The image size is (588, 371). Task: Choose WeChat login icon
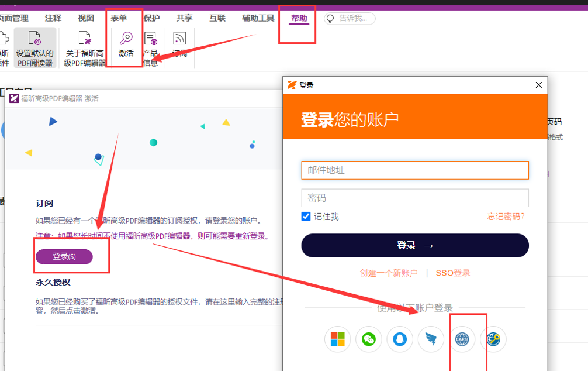click(x=369, y=339)
